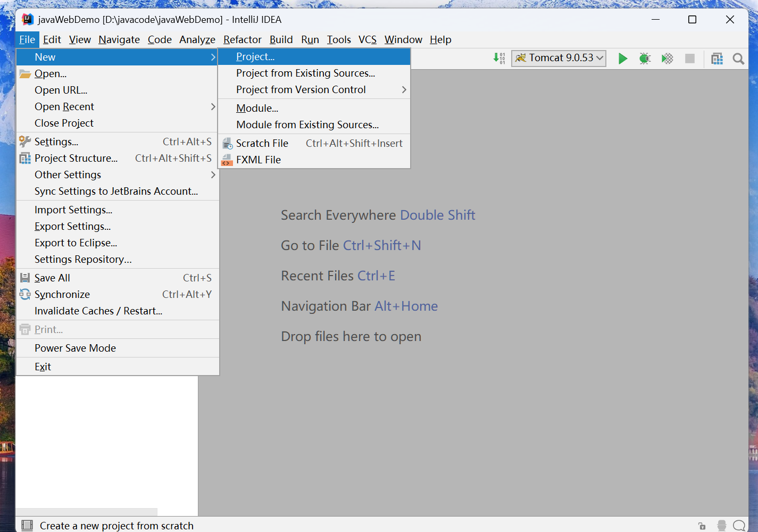
Task: Select Project Structure… in the File menu
Action: (118, 158)
